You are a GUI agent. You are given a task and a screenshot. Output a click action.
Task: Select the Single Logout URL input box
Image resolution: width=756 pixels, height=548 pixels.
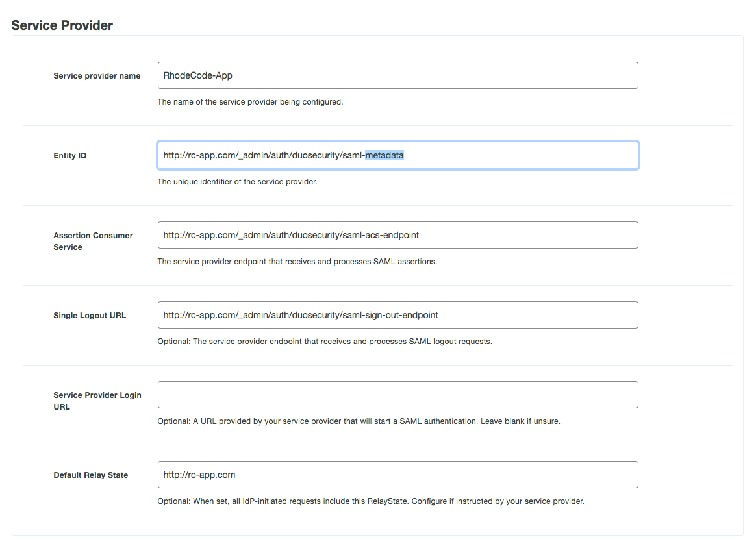click(x=397, y=315)
